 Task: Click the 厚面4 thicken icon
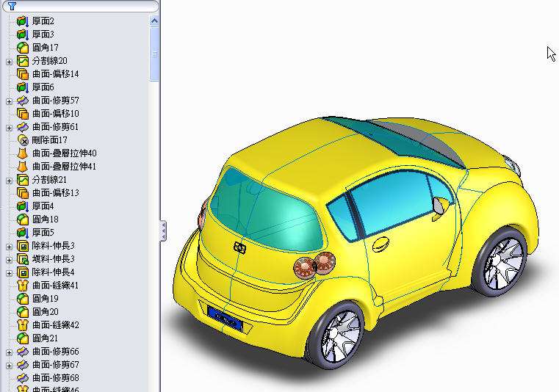click(x=23, y=206)
